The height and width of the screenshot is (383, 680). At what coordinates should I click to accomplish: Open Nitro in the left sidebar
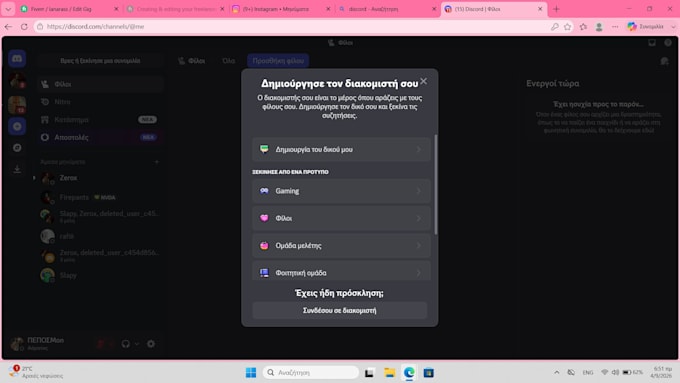point(100,101)
